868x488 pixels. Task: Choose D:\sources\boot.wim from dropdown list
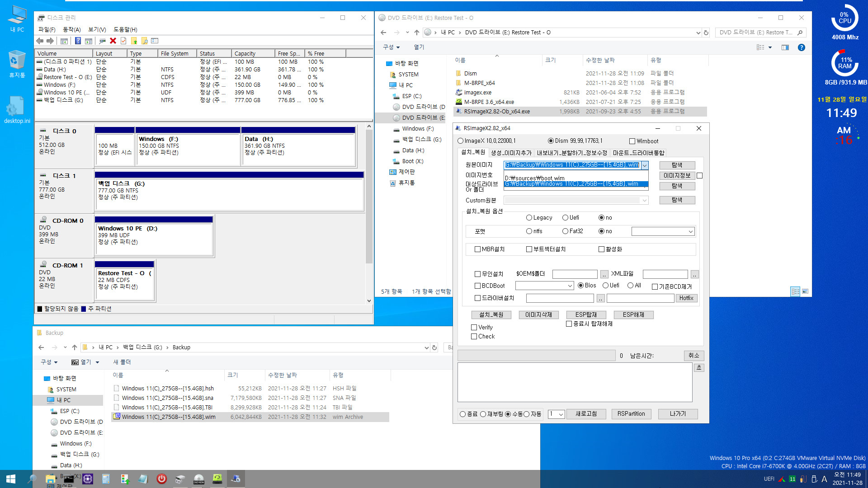pyautogui.click(x=576, y=178)
